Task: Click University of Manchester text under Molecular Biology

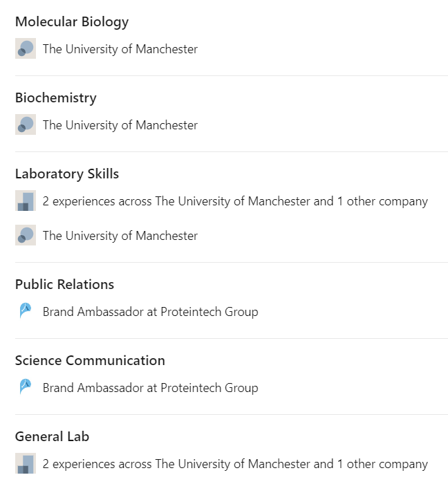Action: (120, 49)
